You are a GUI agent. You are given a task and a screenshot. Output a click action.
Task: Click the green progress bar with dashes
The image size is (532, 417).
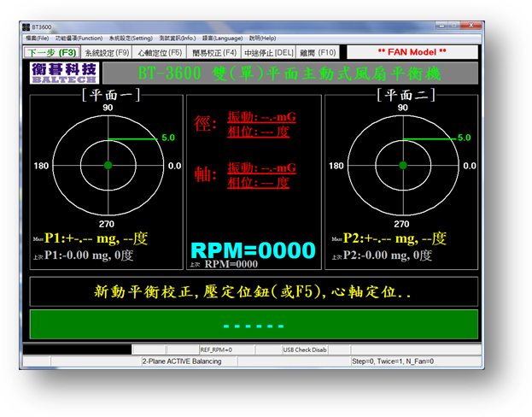pyautogui.click(x=254, y=325)
